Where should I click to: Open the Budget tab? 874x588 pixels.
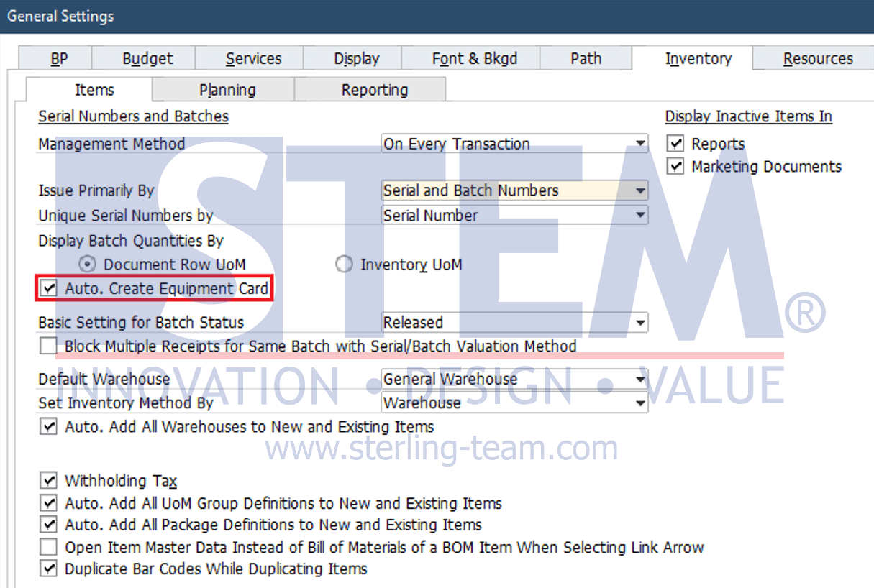[147, 59]
